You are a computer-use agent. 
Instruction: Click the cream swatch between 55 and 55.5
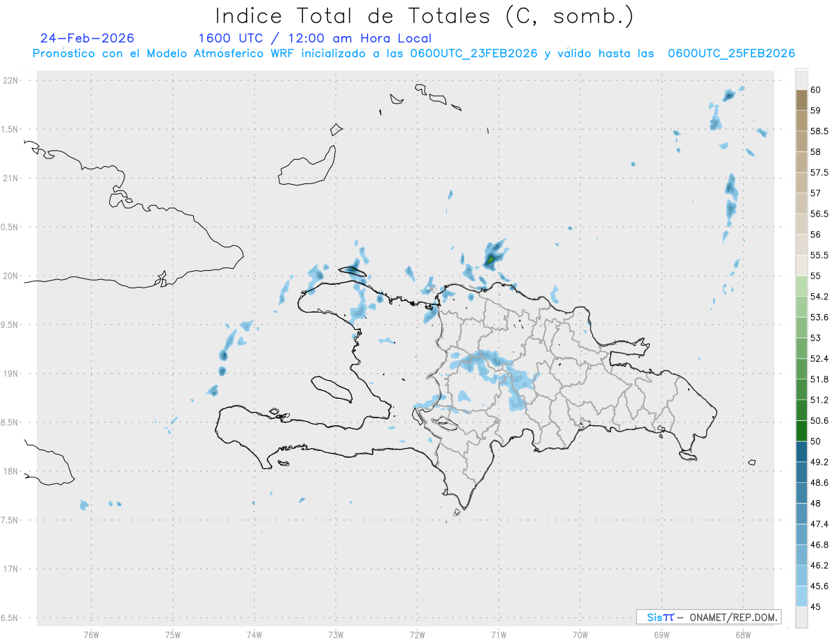click(x=801, y=265)
